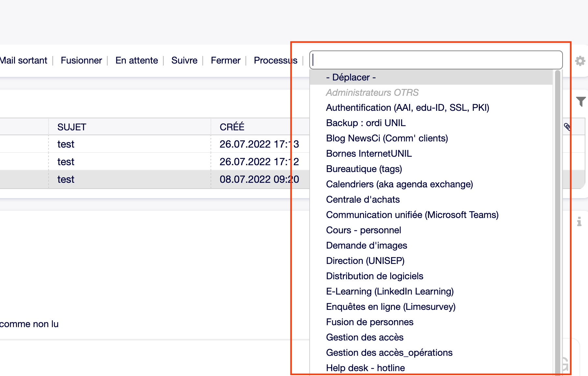Click the dropdown list scrollbar
This screenshot has width=588, height=376.
557,222
